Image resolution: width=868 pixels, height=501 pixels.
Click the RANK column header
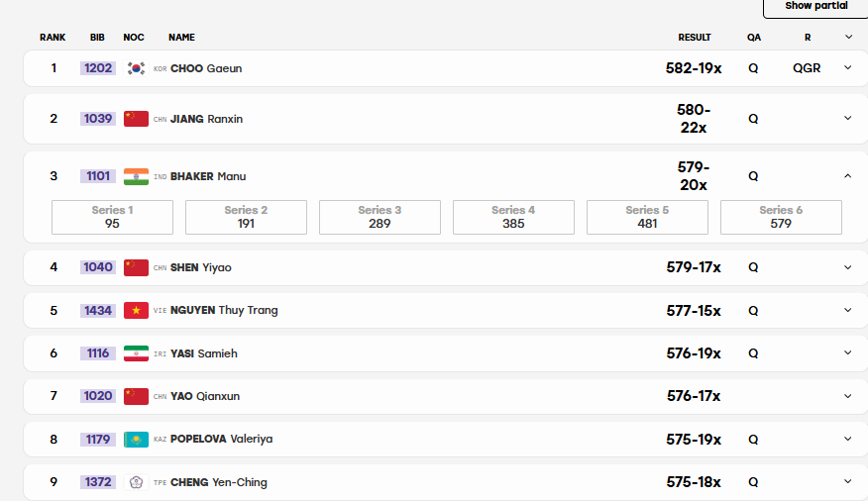coord(53,37)
